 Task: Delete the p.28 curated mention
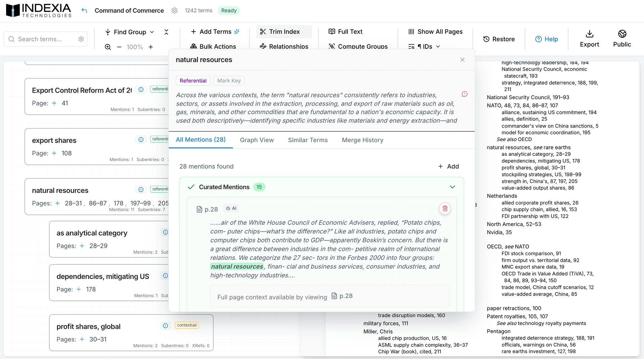click(x=445, y=208)
